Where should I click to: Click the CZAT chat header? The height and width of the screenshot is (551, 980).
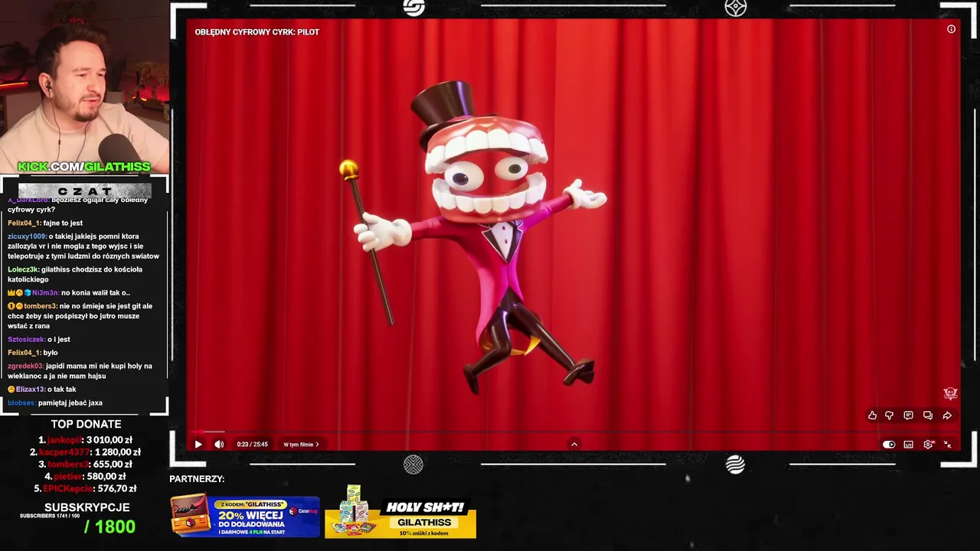(85, 191)
